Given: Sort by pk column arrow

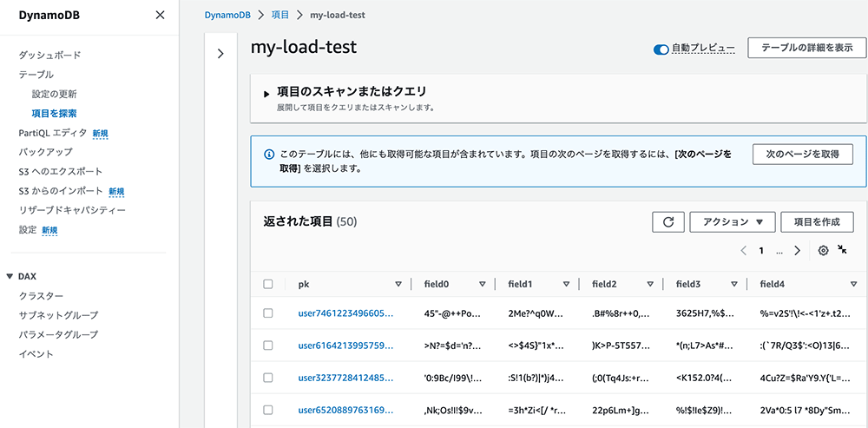Looking at the screenshot, I should tap(398, 284).
